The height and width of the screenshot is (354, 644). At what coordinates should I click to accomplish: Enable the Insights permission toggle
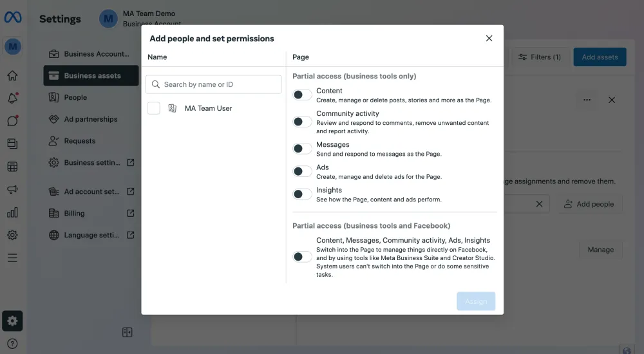click(x=302, y=194)
